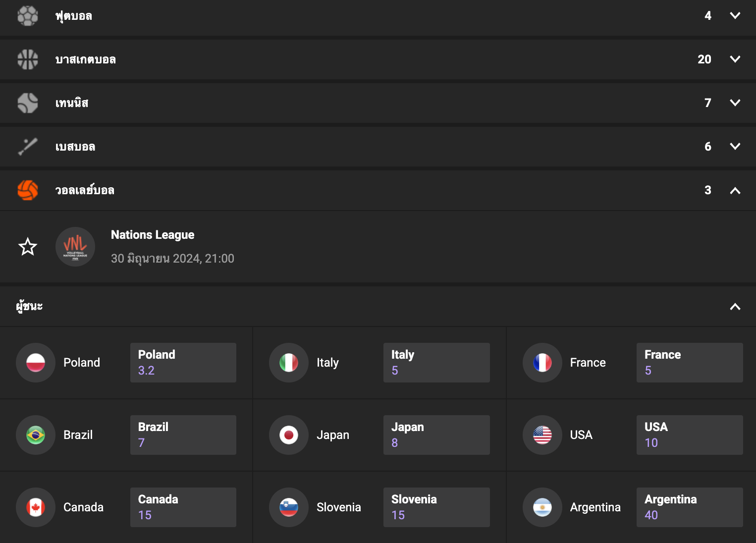The image size is (756, 543).
Task: Select the บาสเกตบอล sport row label
Action: pos(86,59)
